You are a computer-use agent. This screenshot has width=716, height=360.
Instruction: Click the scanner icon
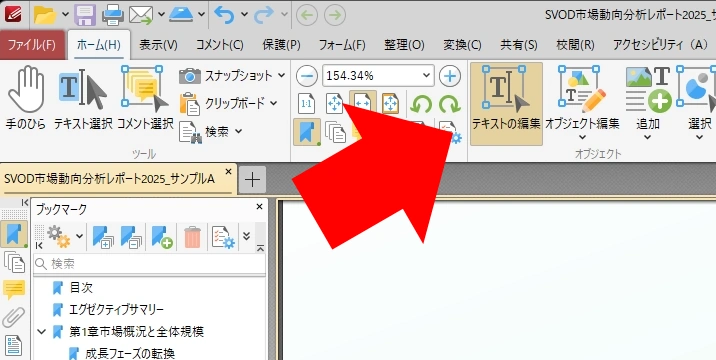(182, 15)
